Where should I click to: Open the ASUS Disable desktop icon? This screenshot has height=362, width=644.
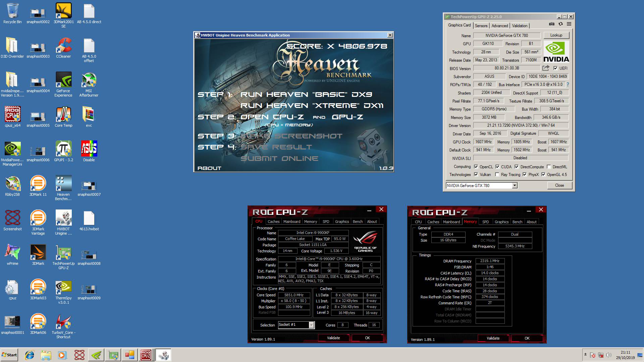coord(89,152)
